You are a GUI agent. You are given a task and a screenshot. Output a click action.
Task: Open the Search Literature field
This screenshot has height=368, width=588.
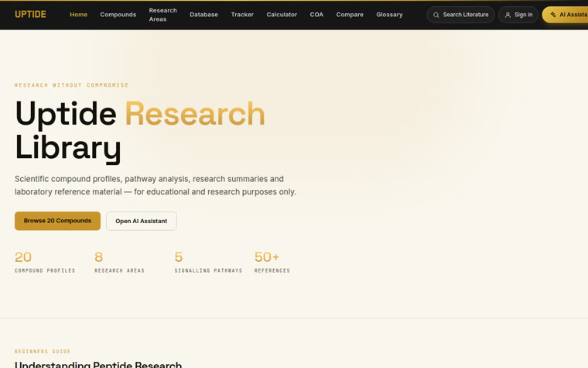click(x=460, y=15)
